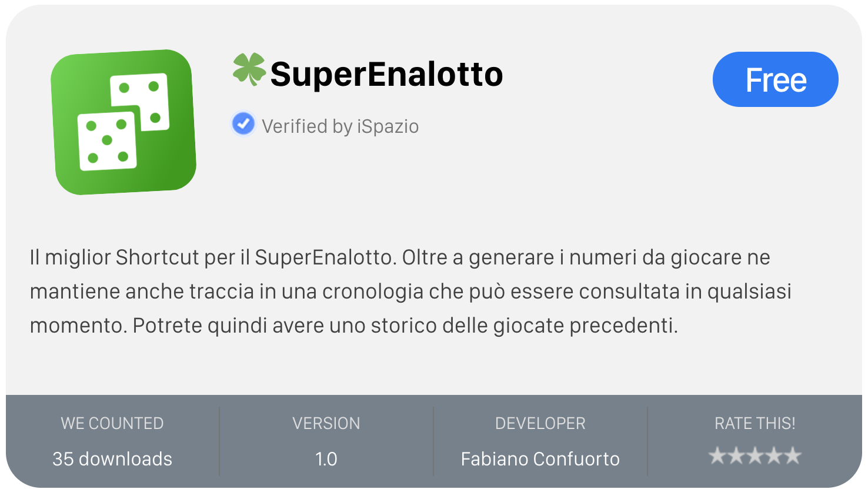
Task: Give a three-star rating
Action: point(755,455)
